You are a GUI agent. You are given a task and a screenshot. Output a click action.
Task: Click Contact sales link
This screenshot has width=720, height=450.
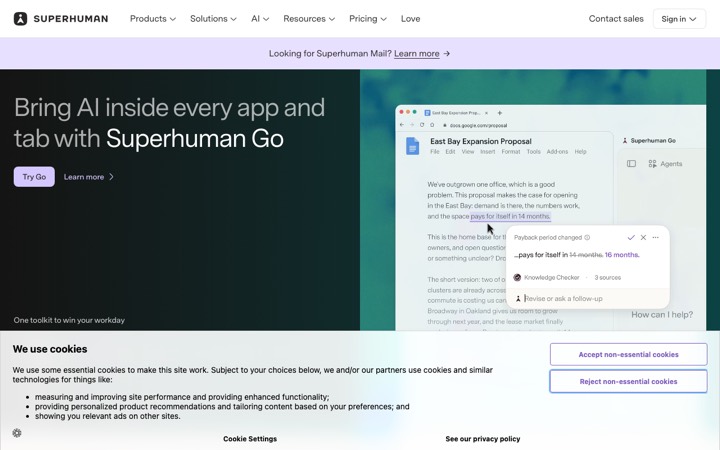pyautogui.click(x=616, y=19)
